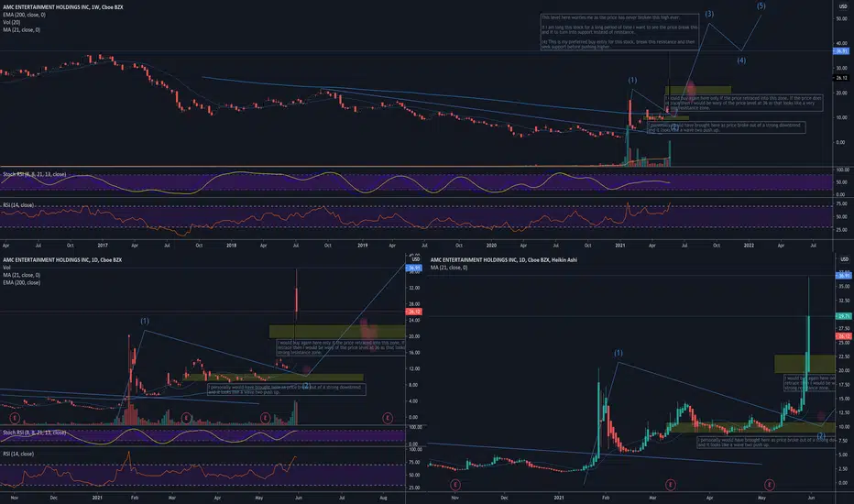
Task: Click Stoch RSI legend in bottom-left daily chart pane
Action: [x=34, y=433]
